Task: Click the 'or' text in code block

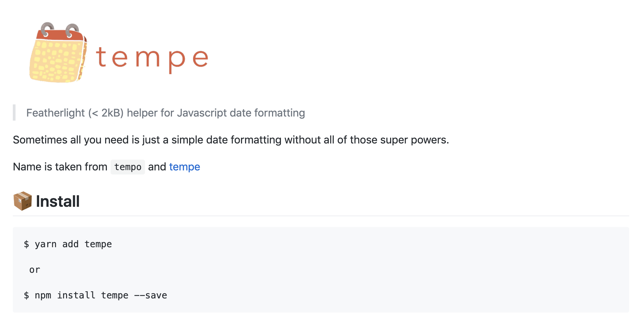Action: pyautogui.click(x=34, y=270)
